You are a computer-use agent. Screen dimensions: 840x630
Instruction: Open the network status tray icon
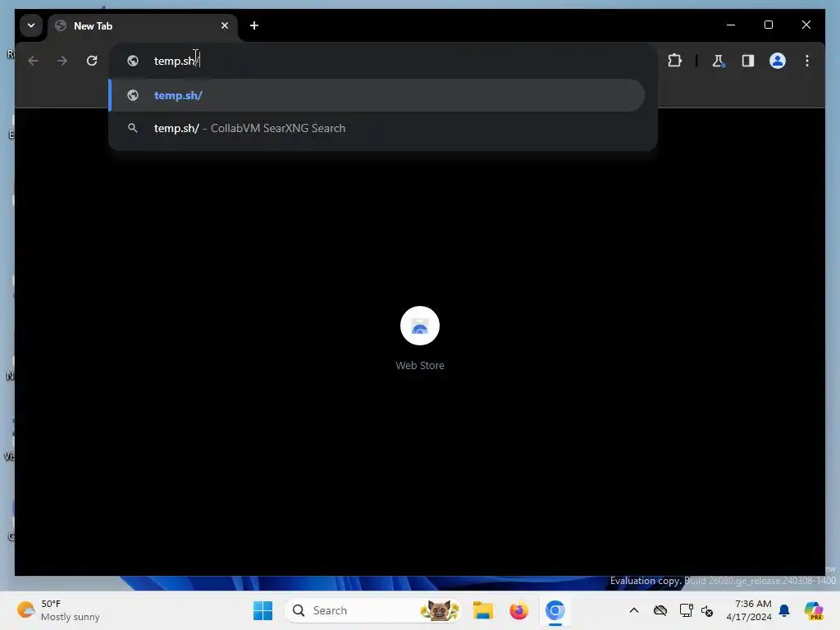coord(686,610)
